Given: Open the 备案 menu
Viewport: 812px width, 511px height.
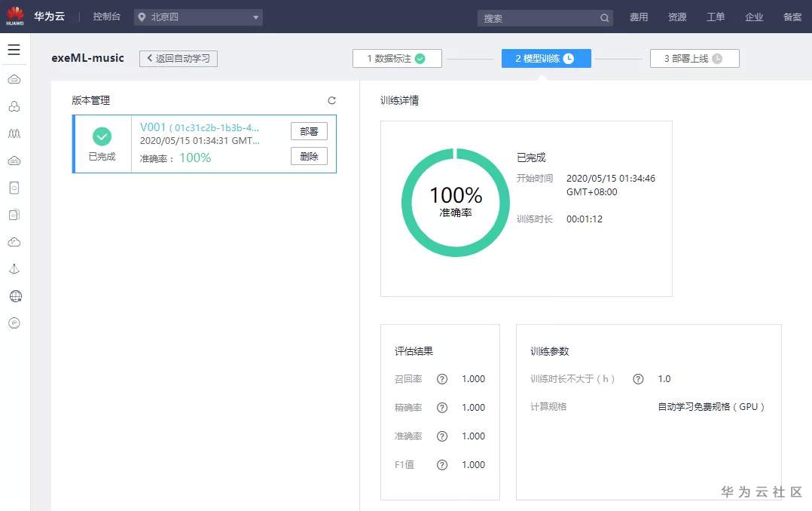Looking at the screenshot, I should [x=792, y=17].
